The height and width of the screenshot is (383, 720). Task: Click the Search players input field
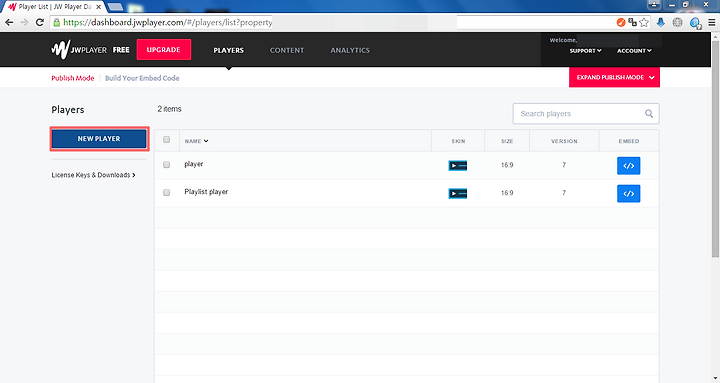pos(586,113)
